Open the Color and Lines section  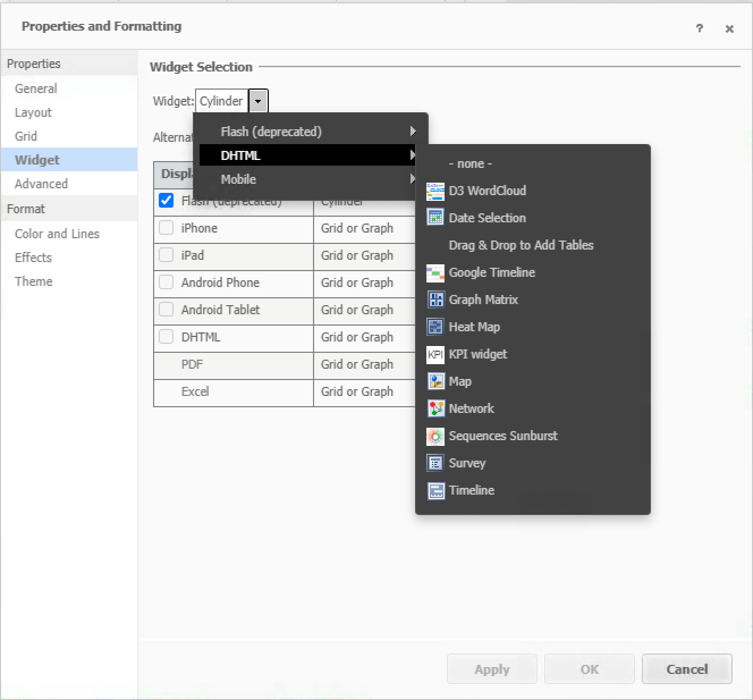57,234
